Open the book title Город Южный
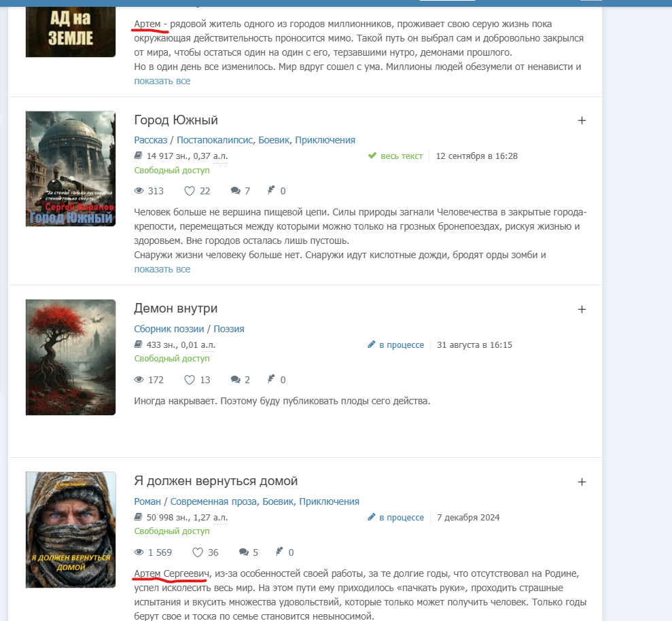 (176, 120)
